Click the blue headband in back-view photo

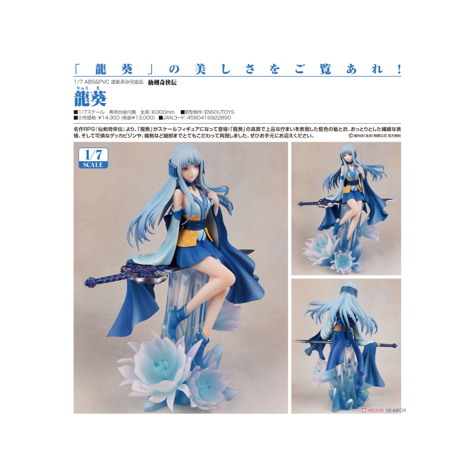pyautogui.click(x=347, y=293)
